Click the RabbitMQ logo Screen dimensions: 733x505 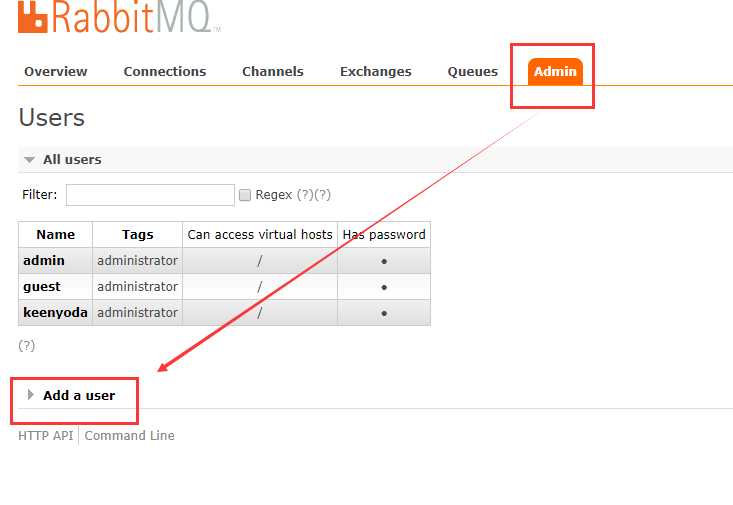[x=119, y=17]
